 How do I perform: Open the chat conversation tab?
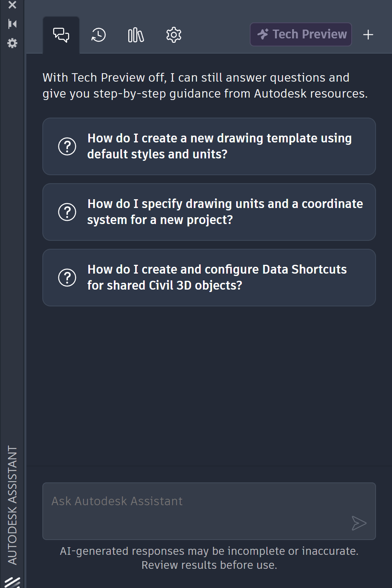pyautogui.click(x=61, y=35)
